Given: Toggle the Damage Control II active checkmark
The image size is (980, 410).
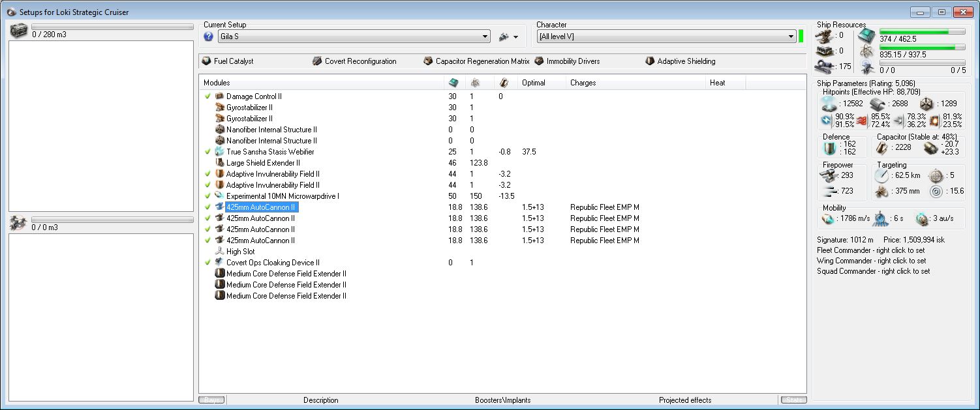Looking at the screenshot, I should (x=207, y=96).
